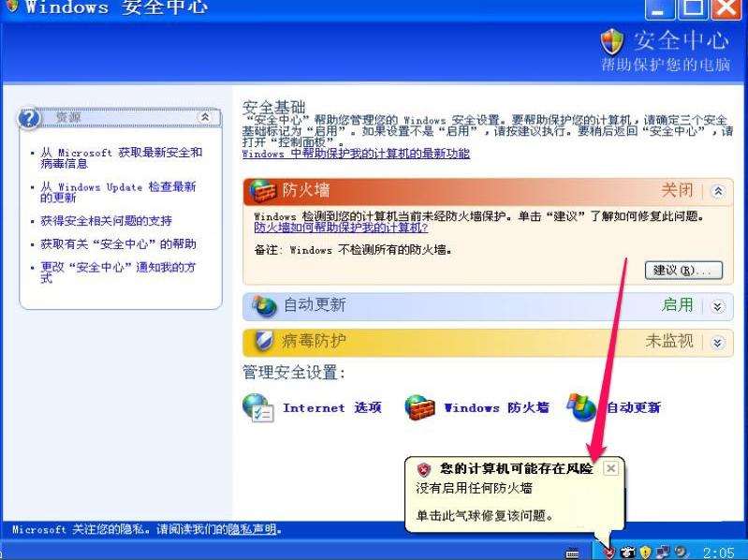This screenshot has width=748, height=560.
Task: Click the keyboard language bar icon in taskbar
Action: pos(572,553)
